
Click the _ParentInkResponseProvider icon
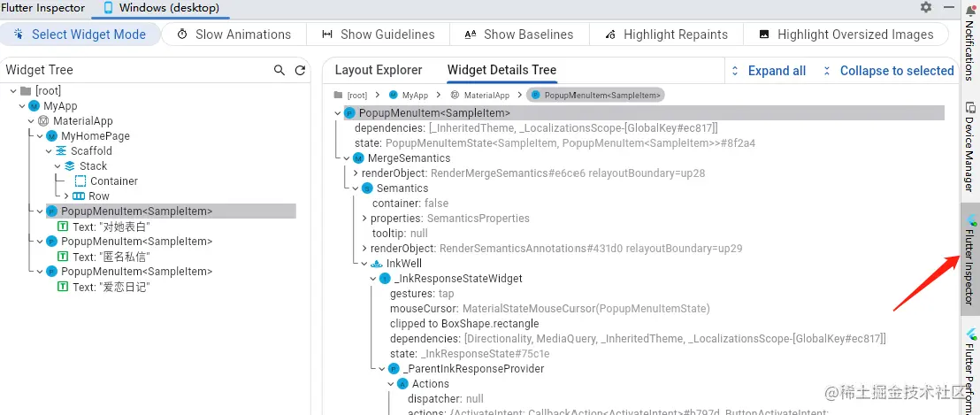tap(394, 369)
